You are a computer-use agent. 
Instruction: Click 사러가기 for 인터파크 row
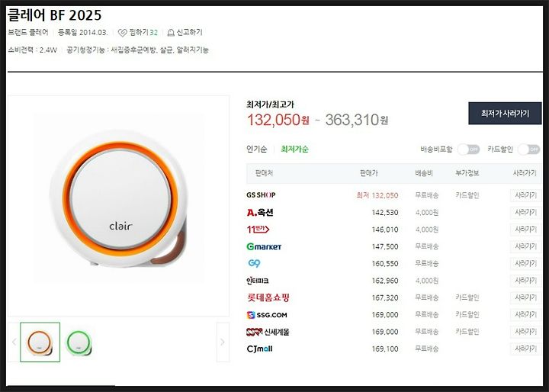[x=526, y=281]
